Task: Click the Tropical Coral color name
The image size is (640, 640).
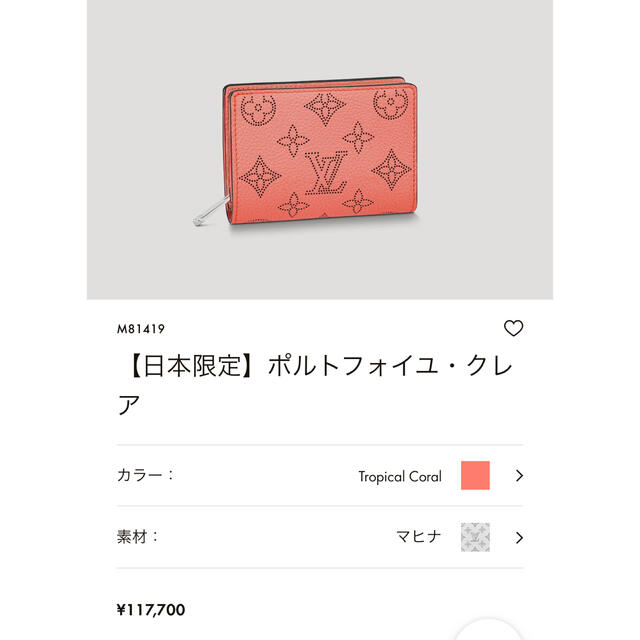Action: 400,476
